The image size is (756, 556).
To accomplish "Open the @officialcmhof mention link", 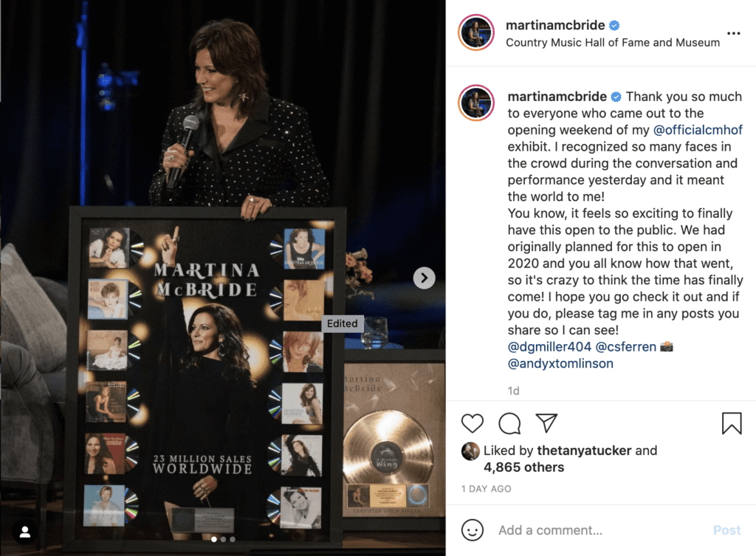I will [698, 130].
